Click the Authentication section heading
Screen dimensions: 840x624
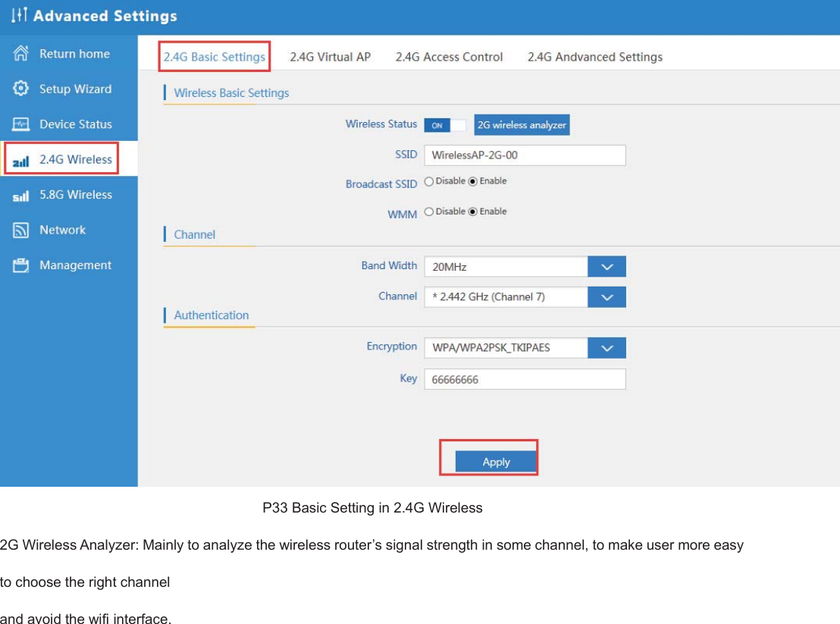click(211, 315)
